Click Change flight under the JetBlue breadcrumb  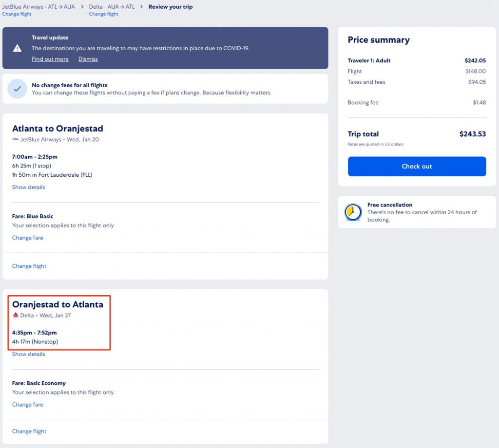point(17,14)
